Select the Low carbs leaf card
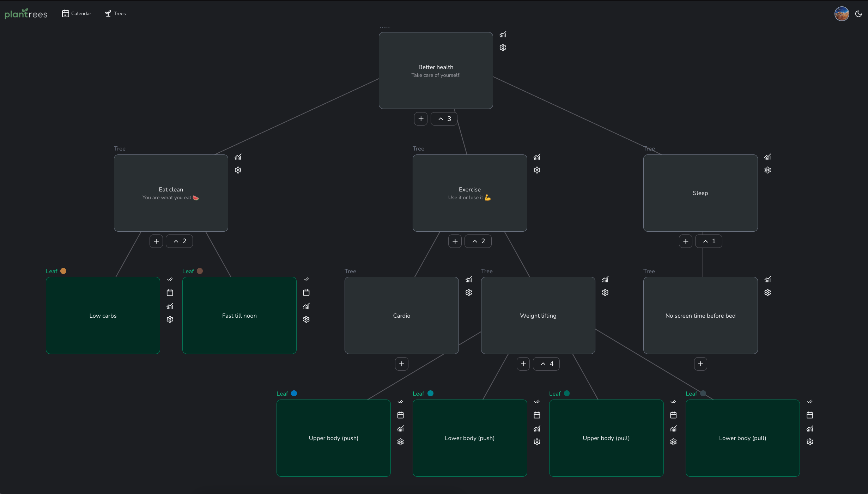 [x=103, y=315]
